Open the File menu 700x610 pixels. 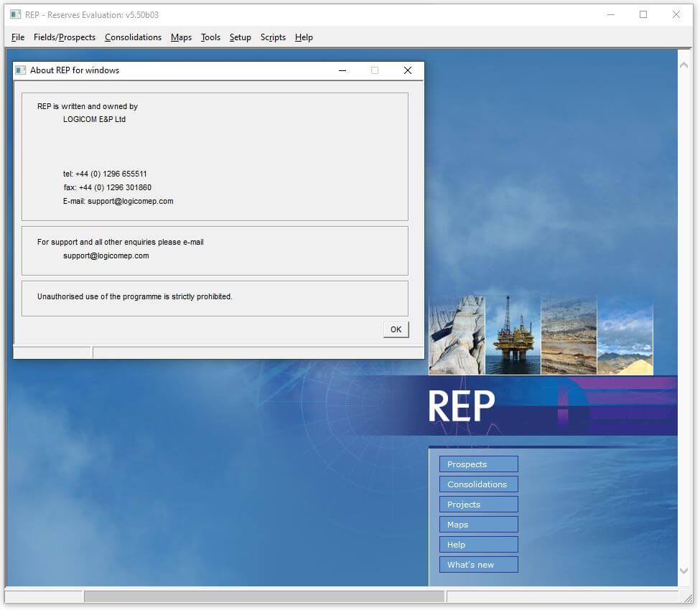(x=17, y=37)
